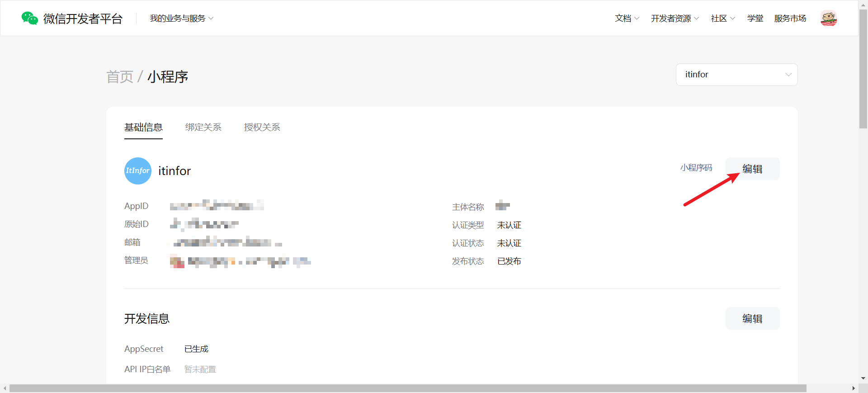Click the 小程序 breadcrumb title

point(168,77)
